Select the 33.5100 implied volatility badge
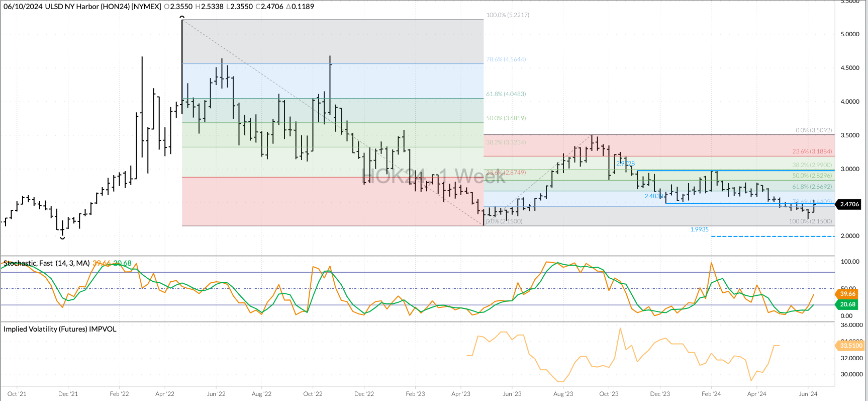The height and width of the screenshot is (401, 868). pos(850,345)
